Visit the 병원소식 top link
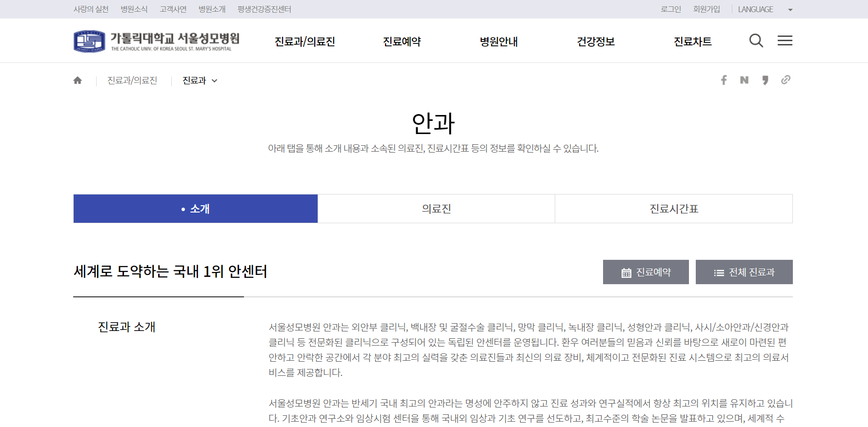This screenshot has height=427, width=868. (134, 9)
